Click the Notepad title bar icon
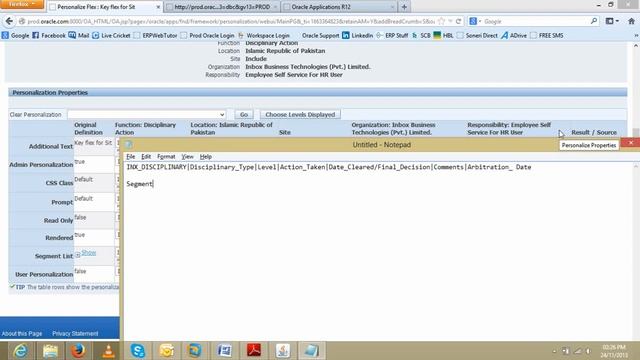Image resolution: width=640 pixels, height=360 pixels. pos(129,144)
